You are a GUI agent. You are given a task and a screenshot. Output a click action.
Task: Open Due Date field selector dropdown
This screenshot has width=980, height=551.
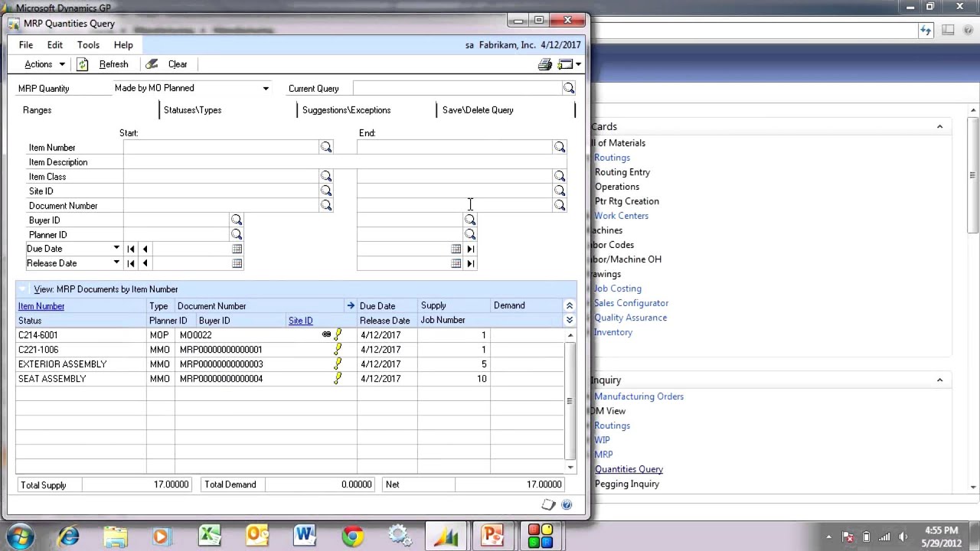[116, 249]
